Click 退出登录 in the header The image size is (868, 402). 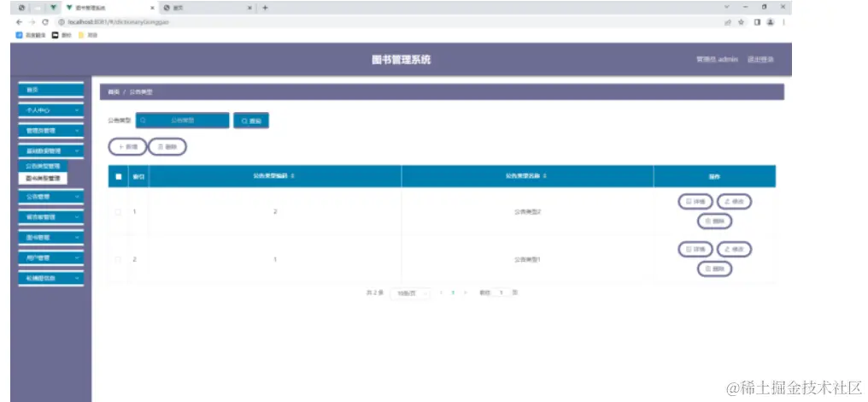(x=760, y=59)
